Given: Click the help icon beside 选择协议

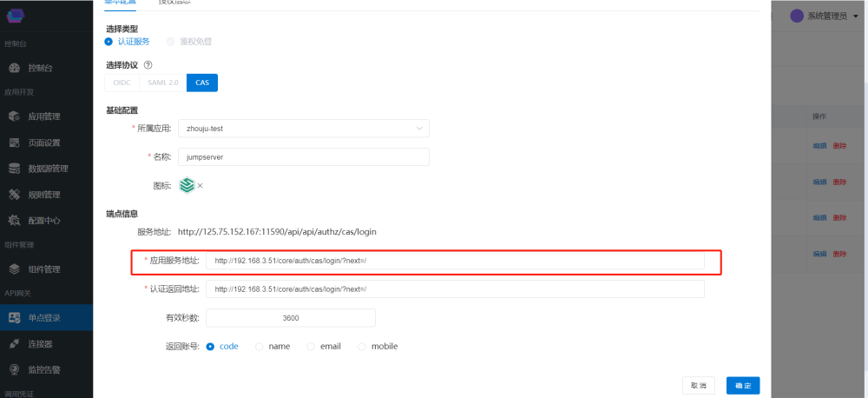Looking at the screenshot, I should point(148,65).
